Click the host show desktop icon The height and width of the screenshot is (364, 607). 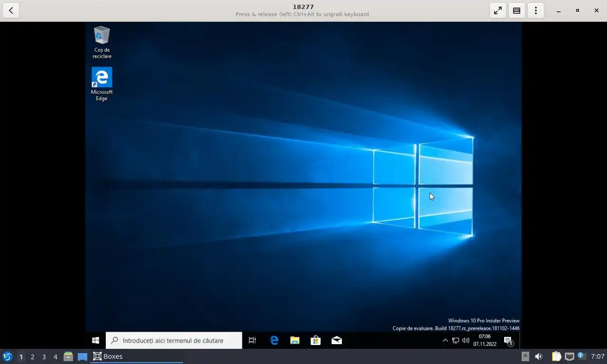click(x=83, y=356)
